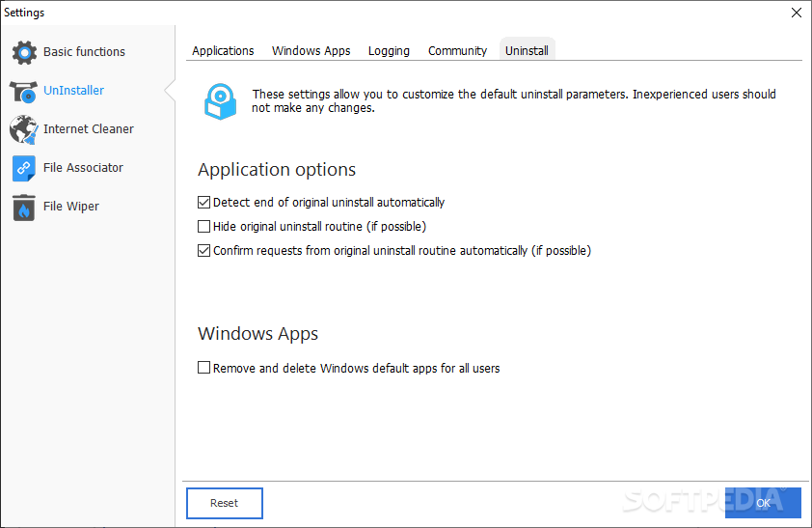812x528 pixels.
Task: Confirm settings with the OK button
Action: (763, 503)
